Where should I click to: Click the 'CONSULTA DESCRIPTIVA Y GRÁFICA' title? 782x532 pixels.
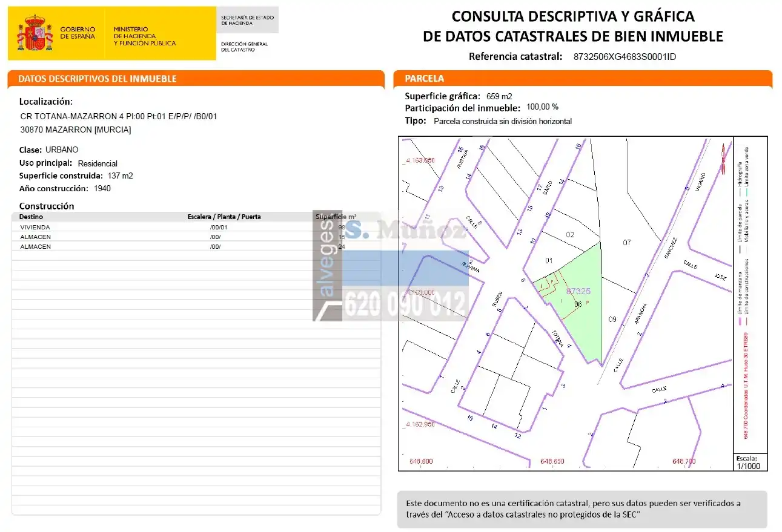pos(573,16)
